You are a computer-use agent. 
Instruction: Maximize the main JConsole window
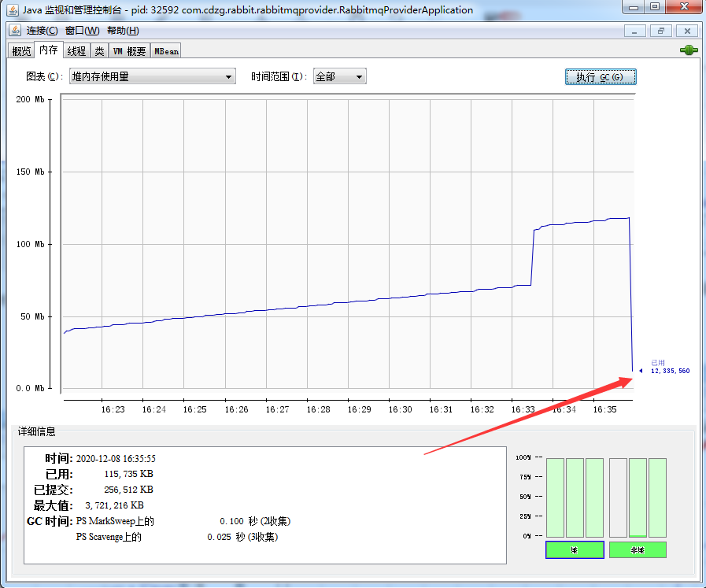[x=655, y=7]
